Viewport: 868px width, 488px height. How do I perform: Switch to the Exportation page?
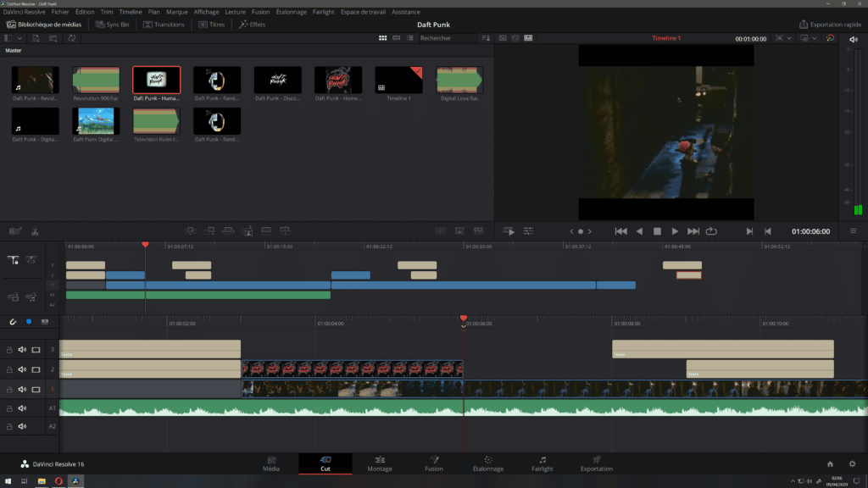click(x=596, y=463)
